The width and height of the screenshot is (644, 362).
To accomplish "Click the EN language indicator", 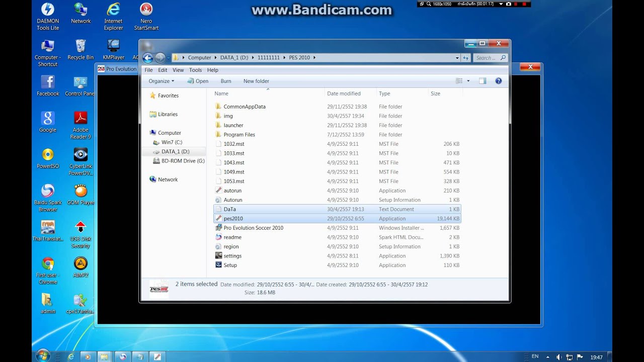I will 535,356.
